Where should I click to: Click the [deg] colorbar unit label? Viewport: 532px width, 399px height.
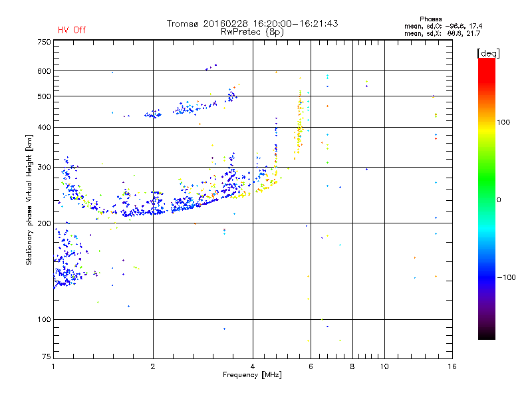pyautogui.click(x=488, y=53)
